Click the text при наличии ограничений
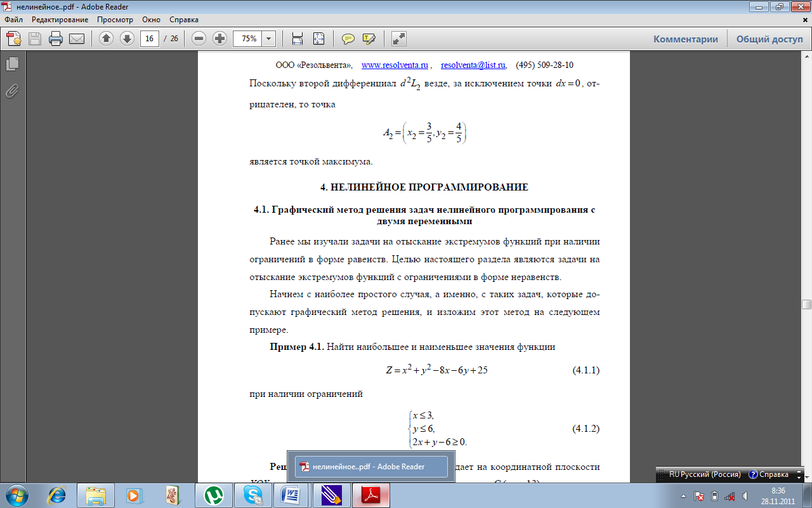The width and height of the screenshot is (812, 508). point(306,394)
